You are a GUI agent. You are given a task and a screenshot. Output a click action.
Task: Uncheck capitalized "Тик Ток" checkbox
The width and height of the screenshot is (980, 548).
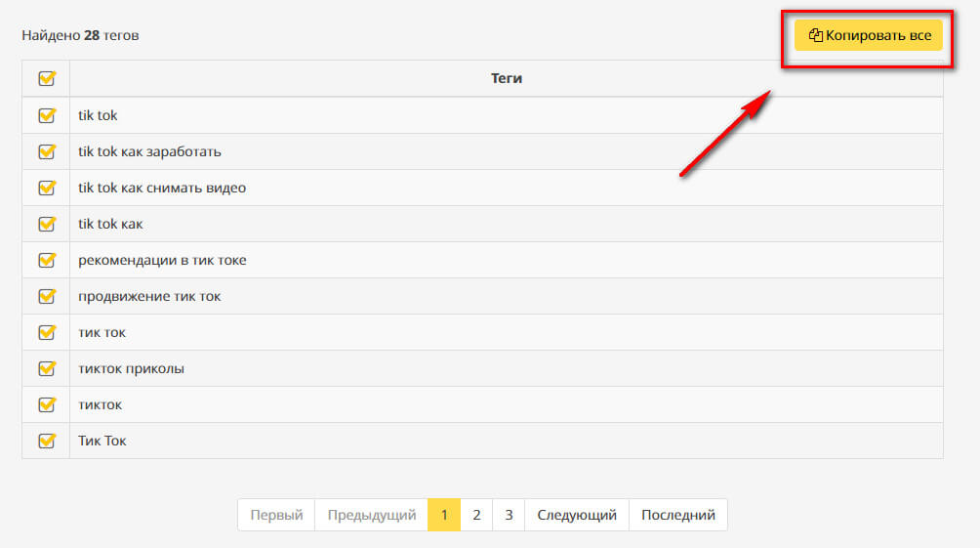46,441
